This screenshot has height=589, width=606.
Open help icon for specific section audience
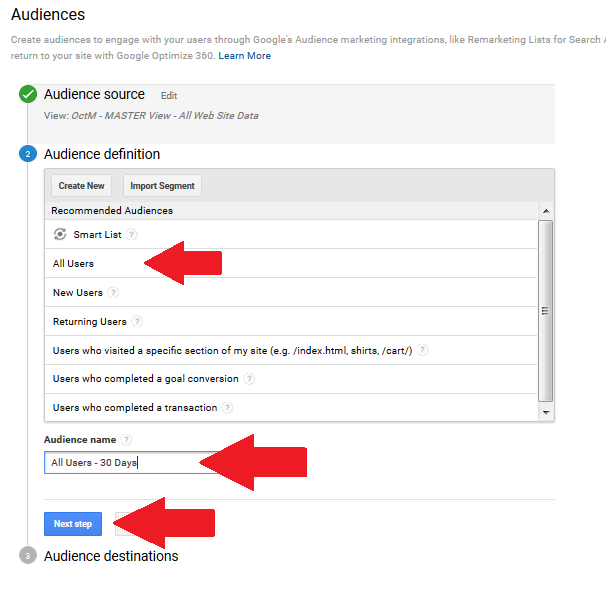(423, 350)
